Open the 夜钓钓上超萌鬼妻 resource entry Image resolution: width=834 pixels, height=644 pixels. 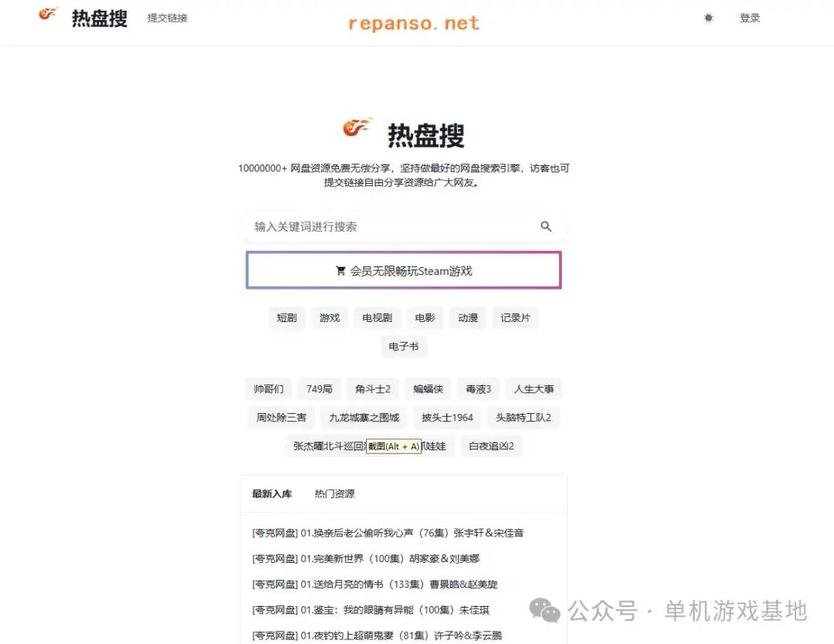click(x=377, y=636)
